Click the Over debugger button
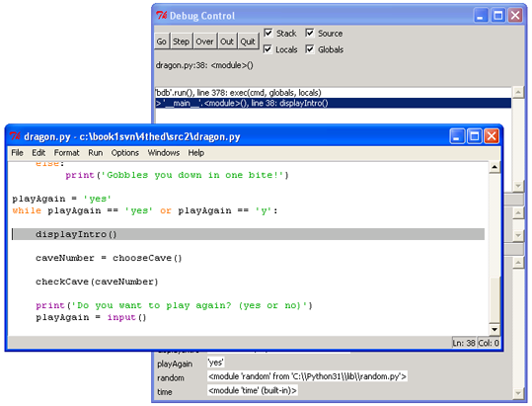The height and width of the screenshot is (406, 532). click(x=204, y=41)
